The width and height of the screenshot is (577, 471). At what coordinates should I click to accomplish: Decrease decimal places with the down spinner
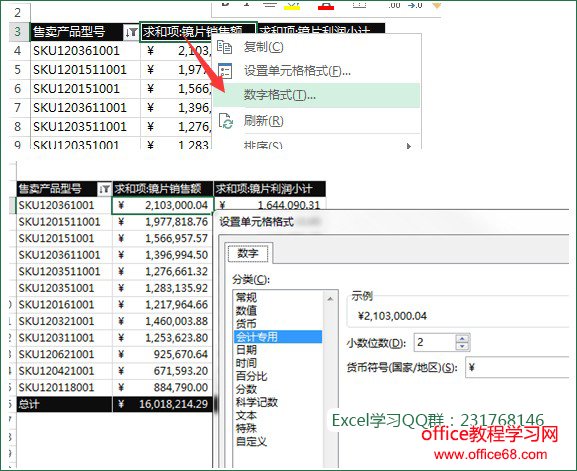pyautogui.click(x=462, y=346)
